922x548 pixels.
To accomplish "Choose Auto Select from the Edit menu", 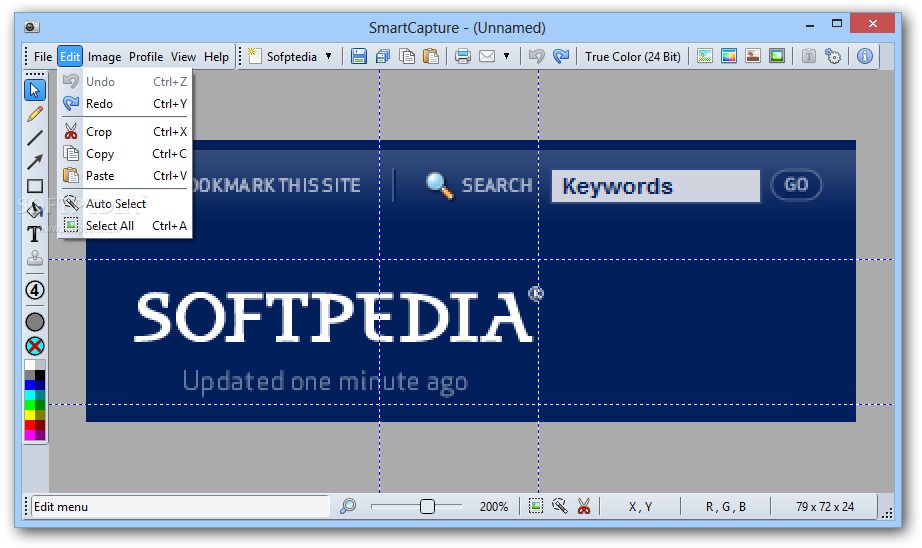I will click(125, 203).
